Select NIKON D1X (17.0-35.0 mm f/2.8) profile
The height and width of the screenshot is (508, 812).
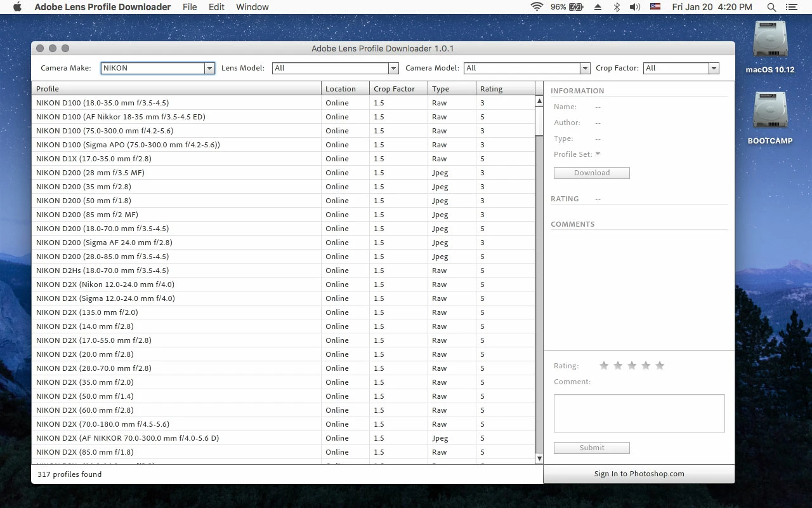283,159
